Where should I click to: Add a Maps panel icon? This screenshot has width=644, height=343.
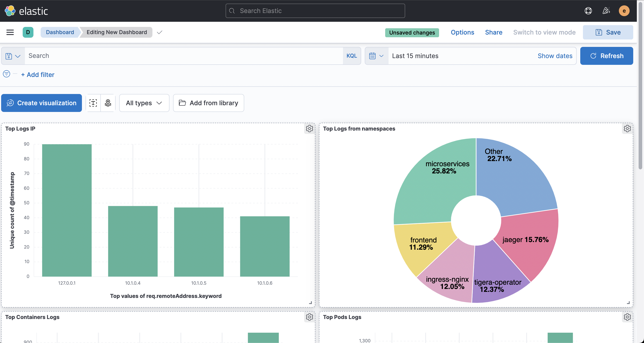click(x=108, y=103)
